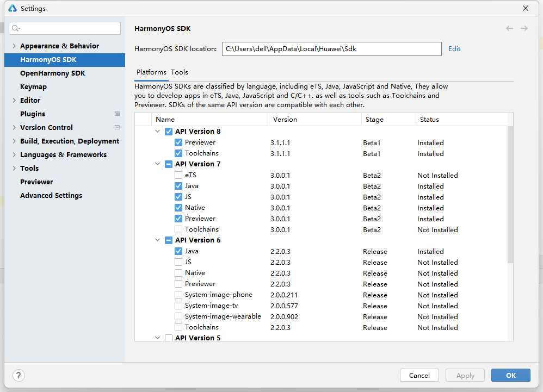Click the Plugins project-level indicator icon

pyautogui.click(x=118, y=114)
